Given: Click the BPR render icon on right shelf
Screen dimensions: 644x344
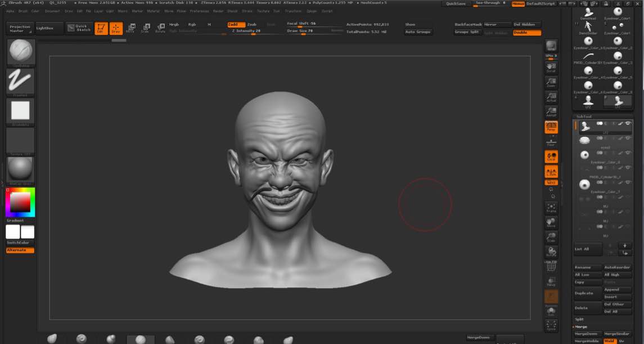Looking at the screenshot, I should [551, 46].
